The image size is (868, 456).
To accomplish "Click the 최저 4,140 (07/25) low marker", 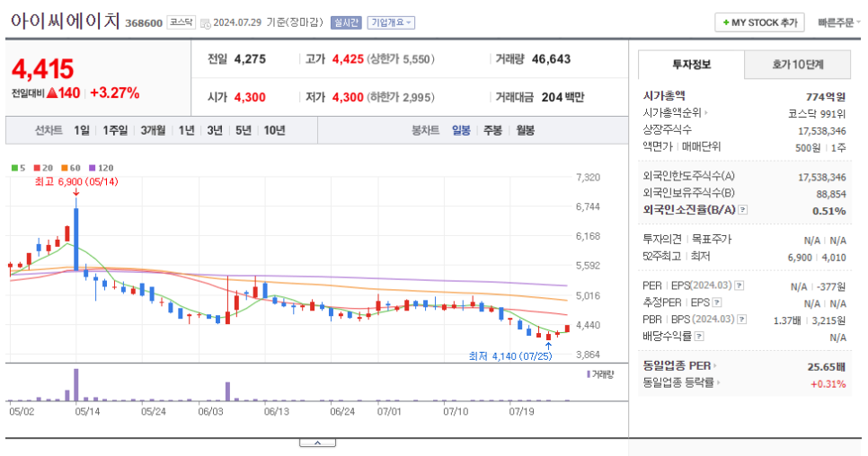I will (510, 356).
